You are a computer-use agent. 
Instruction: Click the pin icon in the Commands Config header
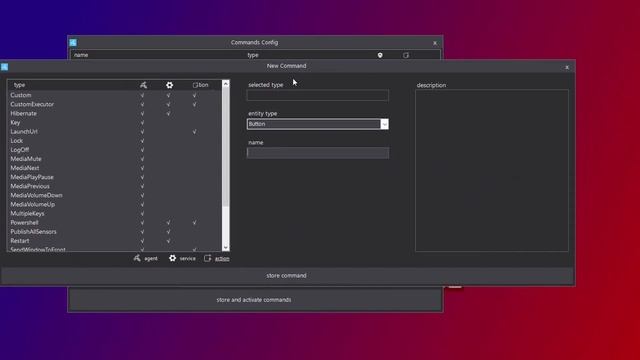pos(380,55)
